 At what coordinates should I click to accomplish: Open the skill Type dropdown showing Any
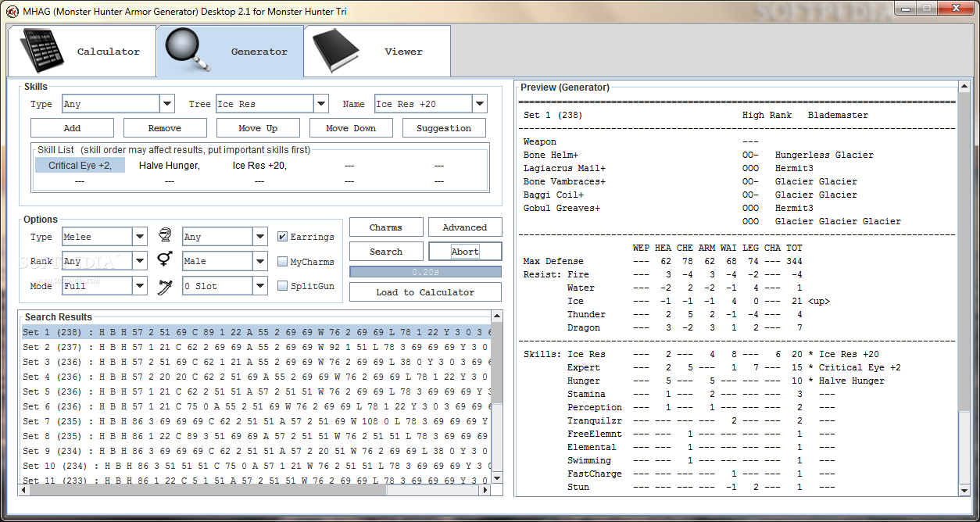click(x=118, y=104)
